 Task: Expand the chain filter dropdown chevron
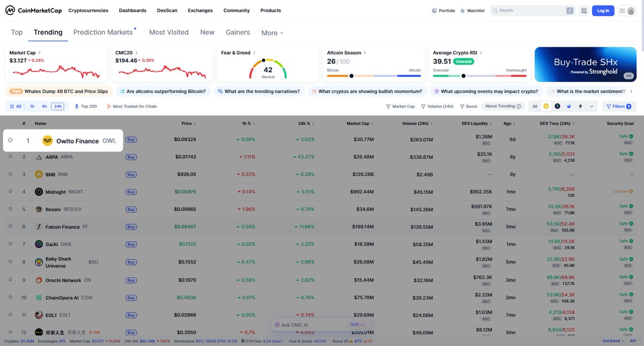tap(591, 106)
